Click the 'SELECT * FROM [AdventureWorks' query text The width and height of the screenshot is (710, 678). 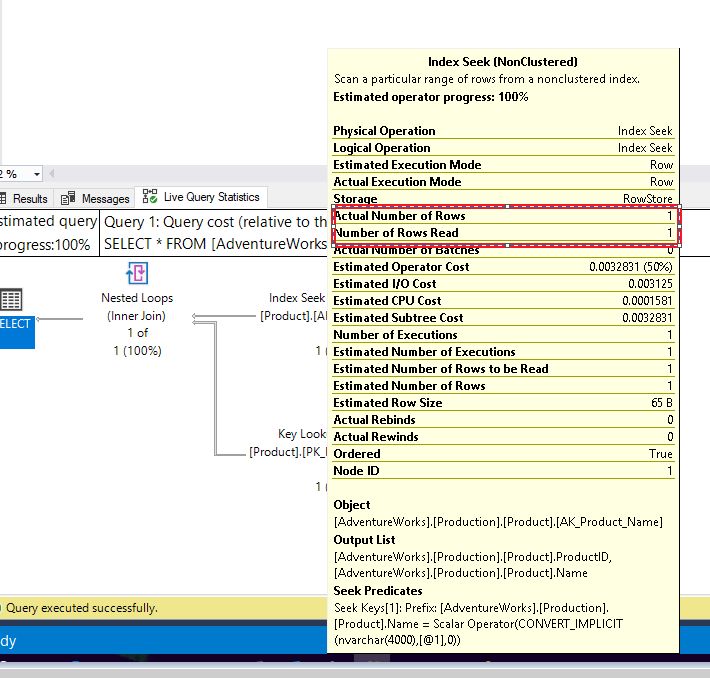pyautogui.click(x=215, y=244)
